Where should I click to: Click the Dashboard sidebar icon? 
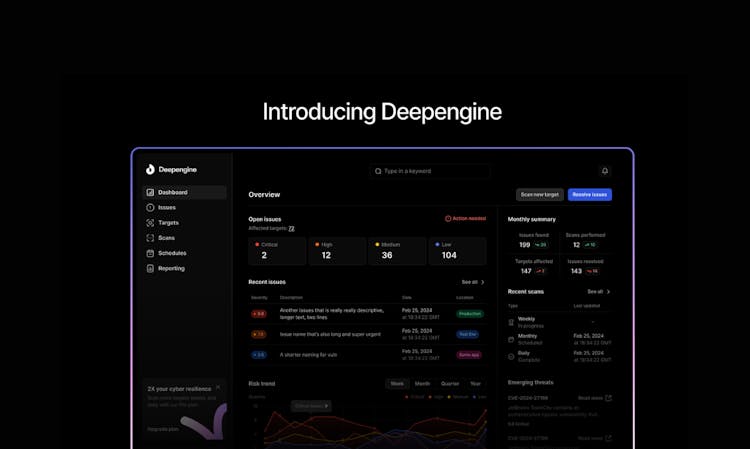point(150,192)
